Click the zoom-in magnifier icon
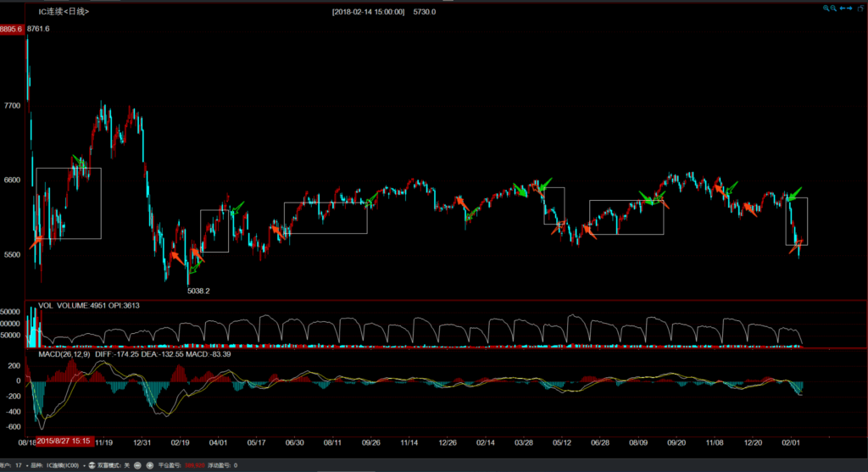 point(825,8)
